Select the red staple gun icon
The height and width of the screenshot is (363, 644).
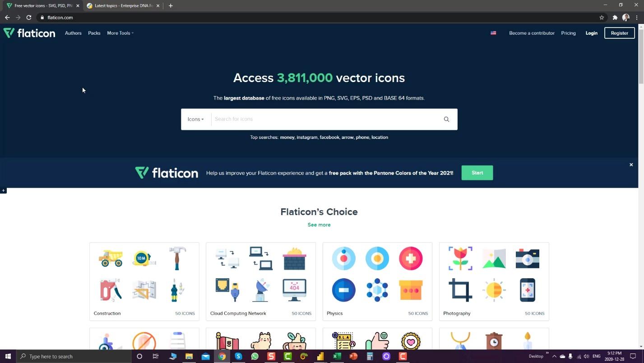click(x=111, y=290)
